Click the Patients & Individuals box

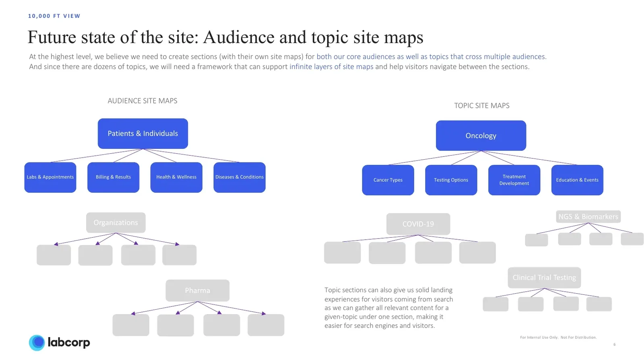click(143, 134)
